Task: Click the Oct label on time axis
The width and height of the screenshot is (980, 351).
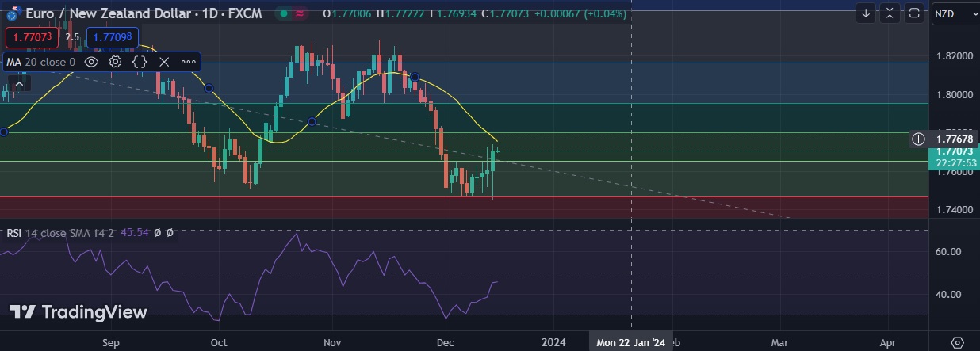Action: (220, 342)
